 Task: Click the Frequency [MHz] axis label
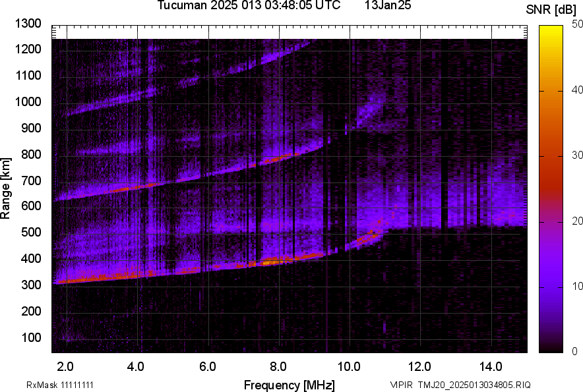(289, 385)
